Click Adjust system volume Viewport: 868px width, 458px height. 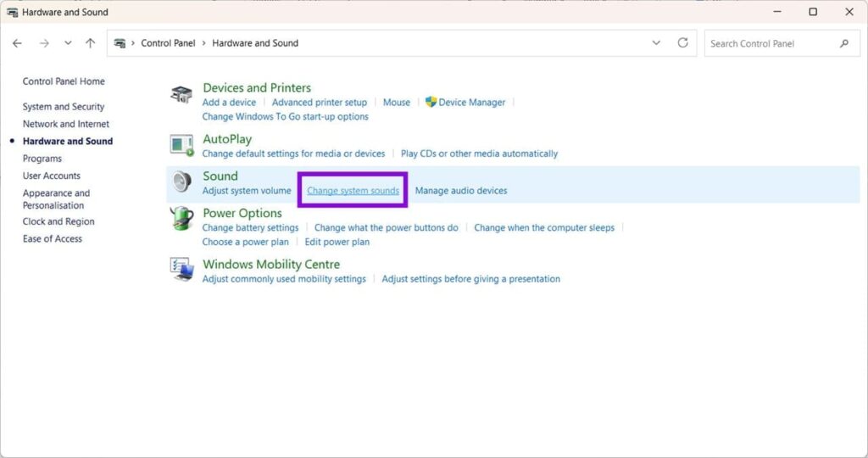247,191
